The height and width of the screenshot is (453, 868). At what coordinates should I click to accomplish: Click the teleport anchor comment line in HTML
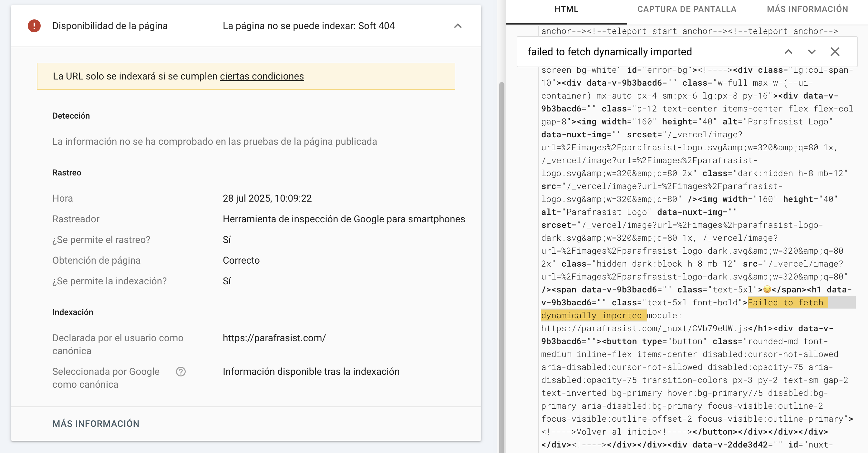pyautogui.click(x=689, y=31)
